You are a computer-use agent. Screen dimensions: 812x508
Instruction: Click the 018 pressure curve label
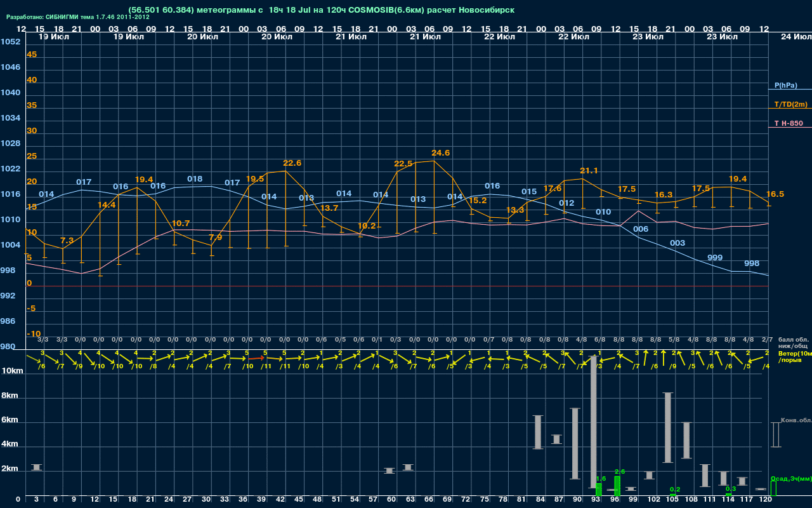point(195,179)
